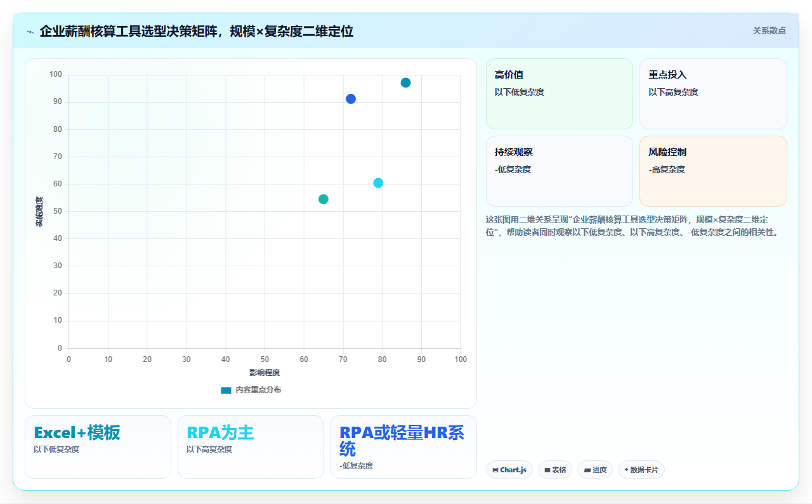This screenshot has height=504, width=812.
Task: Click the 数据卡片 sparkle icon
Action: pos(626,470)
